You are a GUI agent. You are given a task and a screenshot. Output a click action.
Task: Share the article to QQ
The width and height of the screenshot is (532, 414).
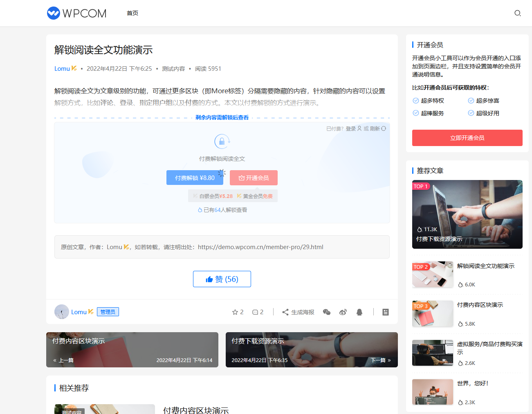(359, 312)
